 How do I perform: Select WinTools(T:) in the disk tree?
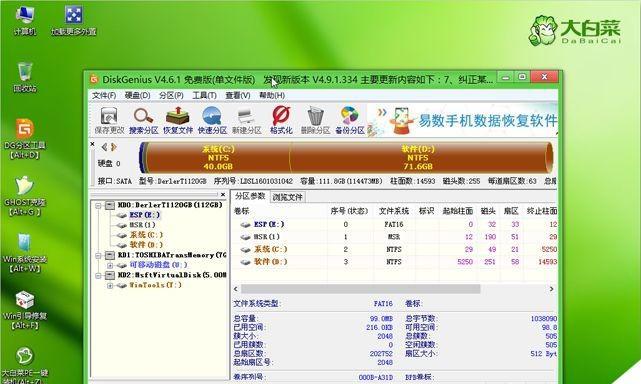tap(155, 285)
